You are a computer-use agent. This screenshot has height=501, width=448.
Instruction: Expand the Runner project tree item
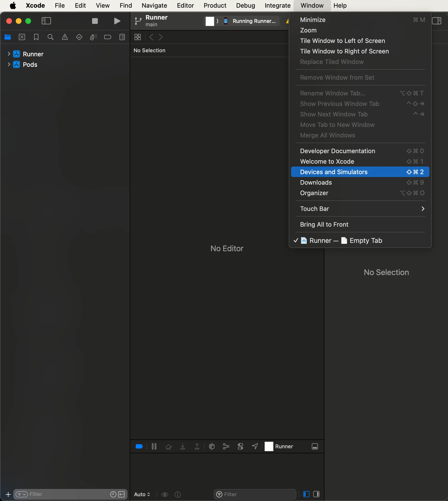(x=9, y=54)
